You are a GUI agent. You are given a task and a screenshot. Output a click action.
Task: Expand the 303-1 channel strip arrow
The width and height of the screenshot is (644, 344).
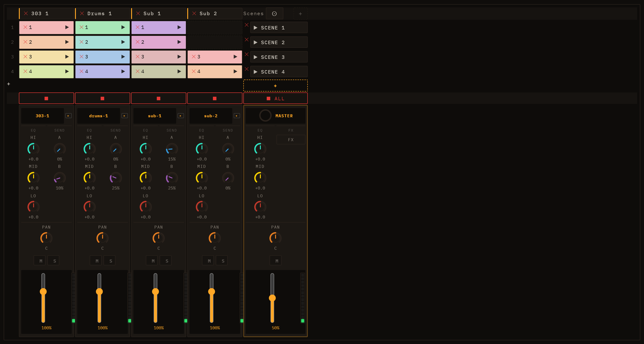(69, 116)
